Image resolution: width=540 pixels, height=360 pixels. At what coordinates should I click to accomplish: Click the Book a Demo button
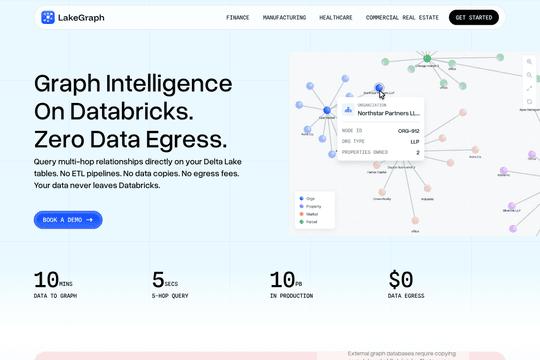click(x=68, y=220)
